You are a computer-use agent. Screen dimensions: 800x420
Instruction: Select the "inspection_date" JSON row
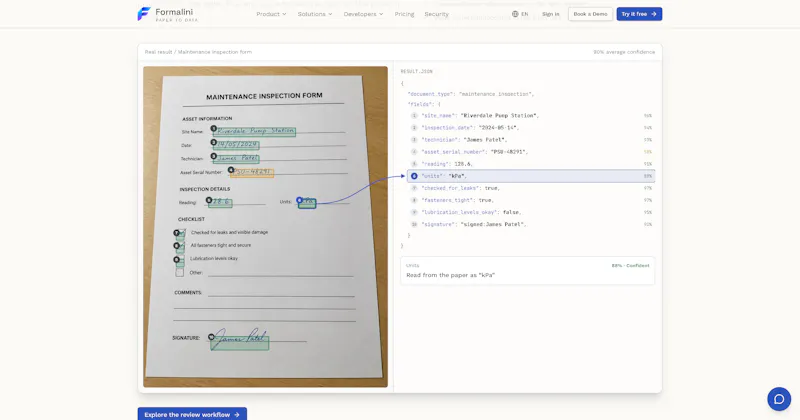click(x=531, y=128)
